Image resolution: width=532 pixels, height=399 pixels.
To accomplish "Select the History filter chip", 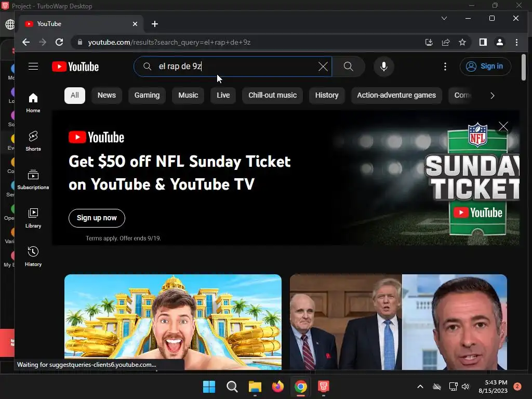I will (327, 96).
